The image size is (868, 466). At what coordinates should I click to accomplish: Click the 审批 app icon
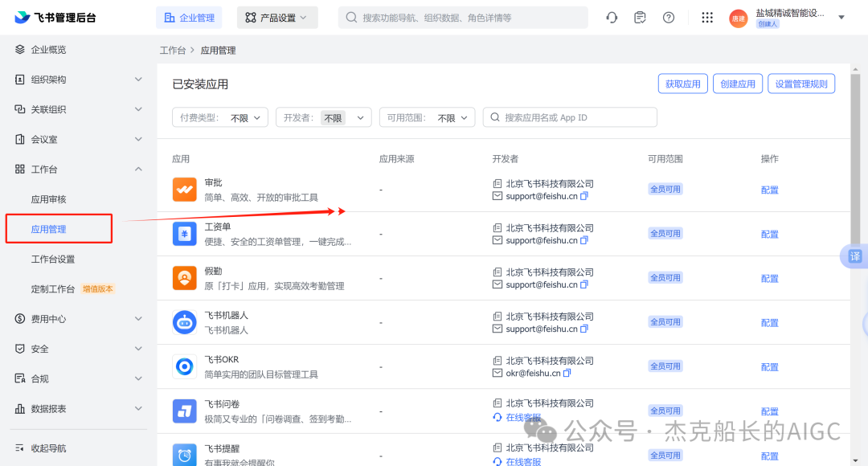pyautogui.click(x=184, y=190)
